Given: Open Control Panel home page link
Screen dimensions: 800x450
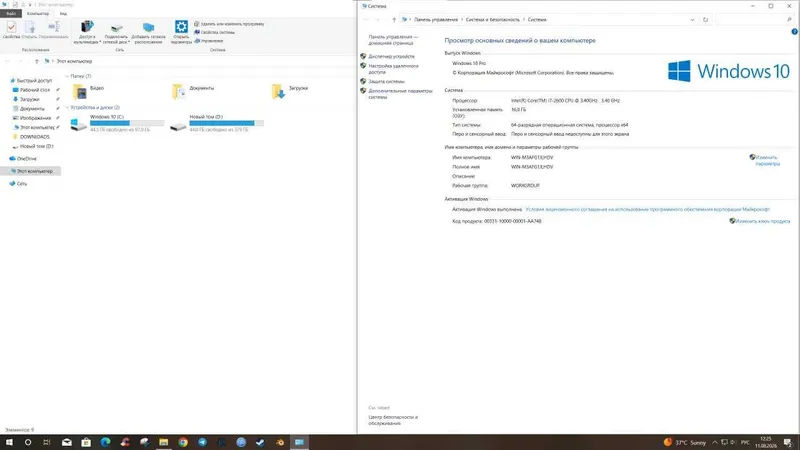Looking at the screenshot, I should point(393,40).
